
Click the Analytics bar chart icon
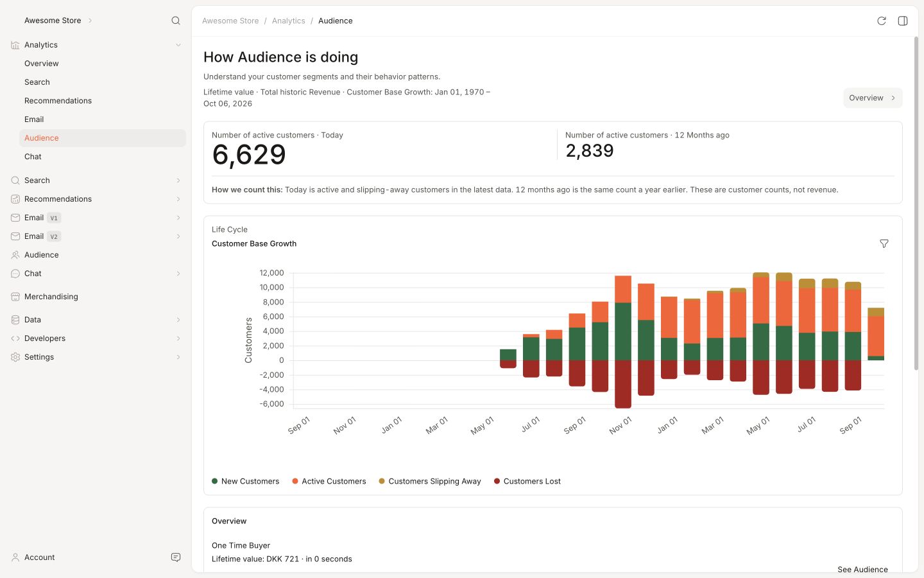point(15,45)
